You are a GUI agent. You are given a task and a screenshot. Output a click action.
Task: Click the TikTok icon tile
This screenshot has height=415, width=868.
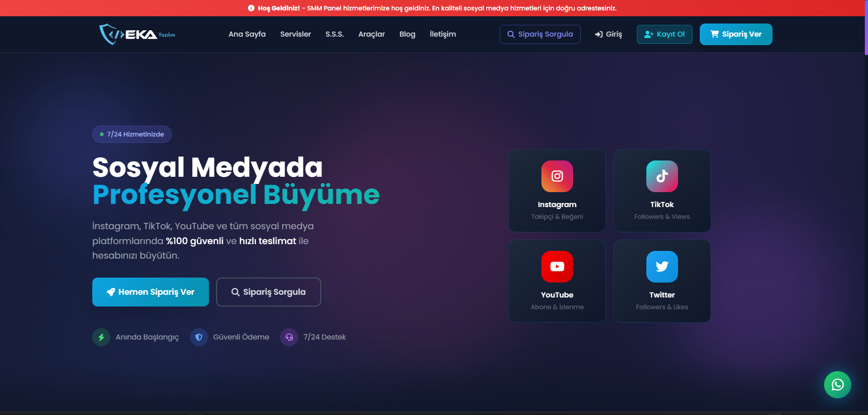click(x=662, y=176)
